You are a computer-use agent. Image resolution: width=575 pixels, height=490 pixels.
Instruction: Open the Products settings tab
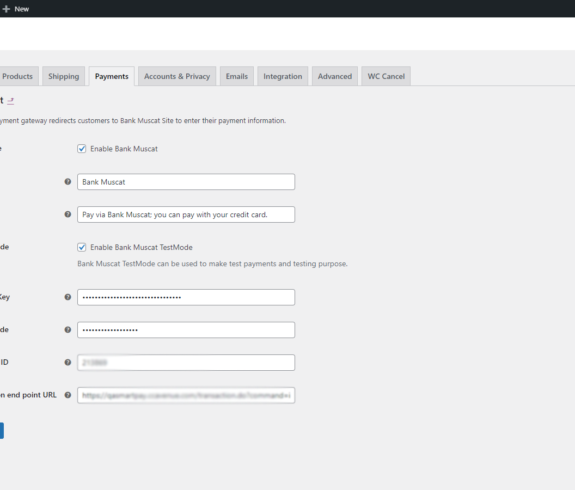pos(18,76)
